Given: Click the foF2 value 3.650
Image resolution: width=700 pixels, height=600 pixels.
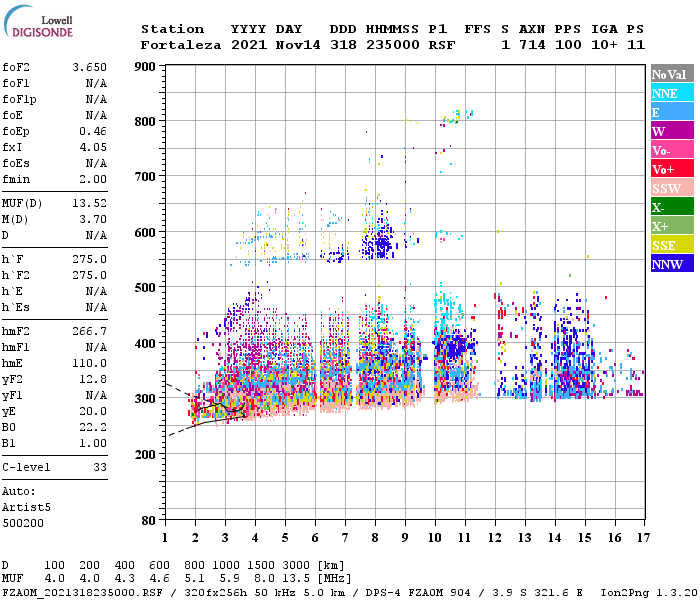Looking at the screenshot, I should (89, 67).
